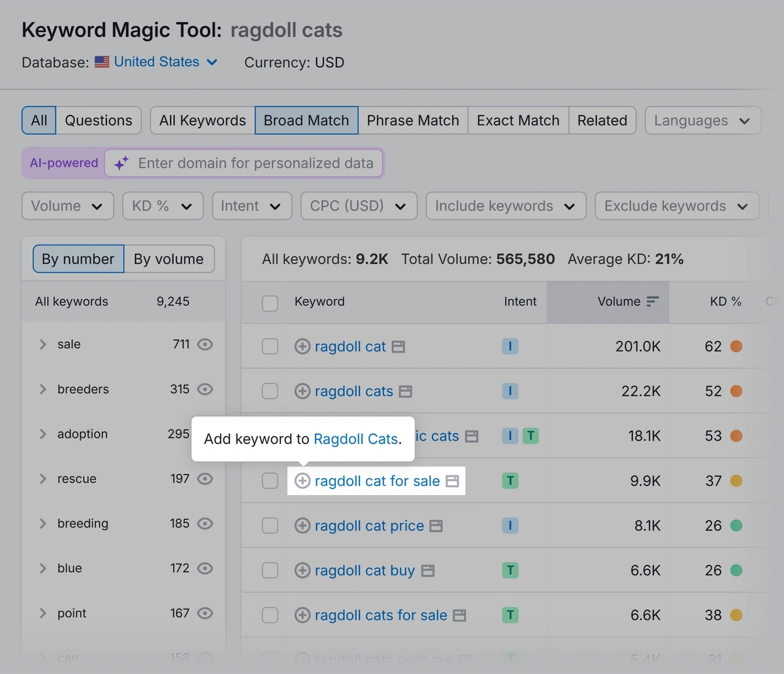Click the Volume column sort icon
Viewport: 784px width, 674px height.
click(652, 302)
